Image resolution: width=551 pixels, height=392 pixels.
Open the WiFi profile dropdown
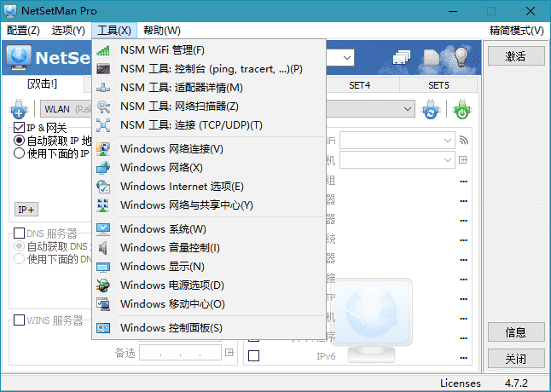coord(449,140)
